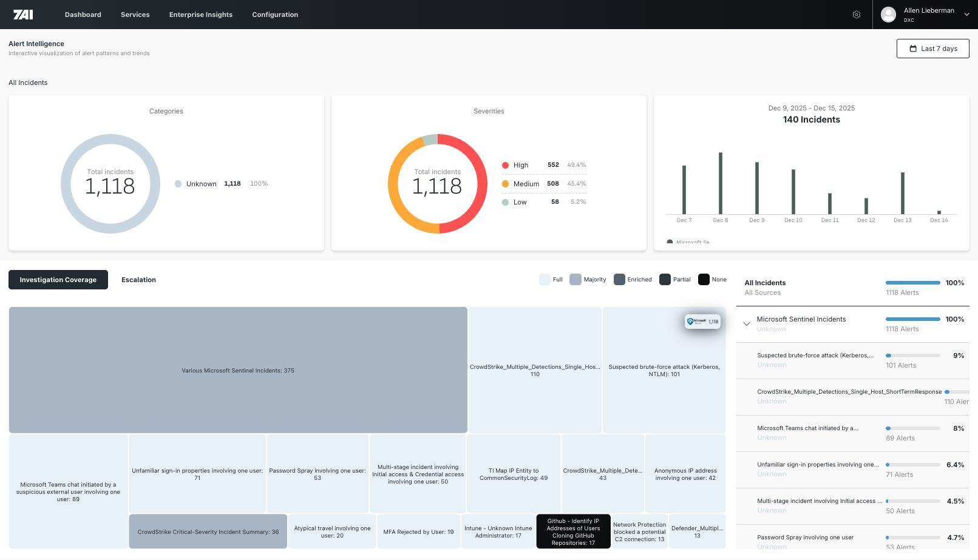Open Multi-stage incident 50 Alerts row
978x560 pixels.
click(x=853, y=506)
